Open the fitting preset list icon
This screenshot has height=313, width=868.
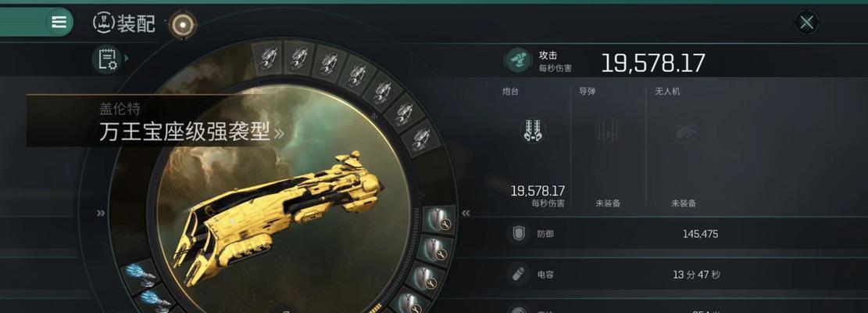tap(107, 59)
